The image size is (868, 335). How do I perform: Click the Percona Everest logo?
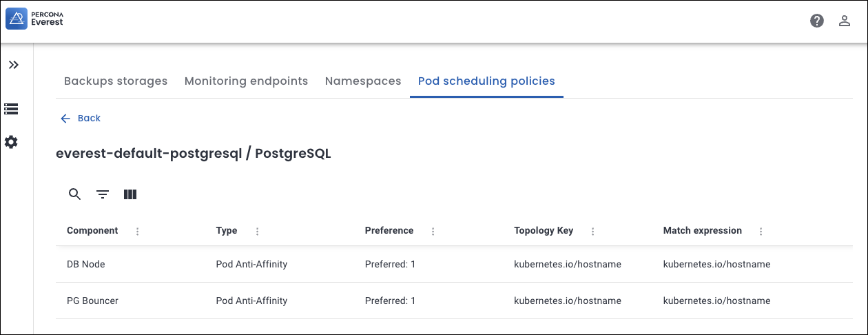click(35, 19)
